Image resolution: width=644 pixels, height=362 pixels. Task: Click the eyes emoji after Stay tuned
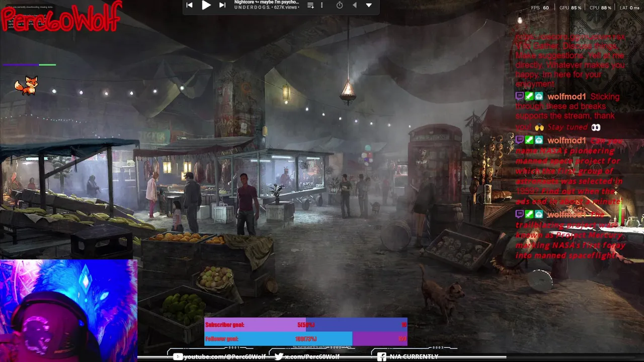click(596, 127)
